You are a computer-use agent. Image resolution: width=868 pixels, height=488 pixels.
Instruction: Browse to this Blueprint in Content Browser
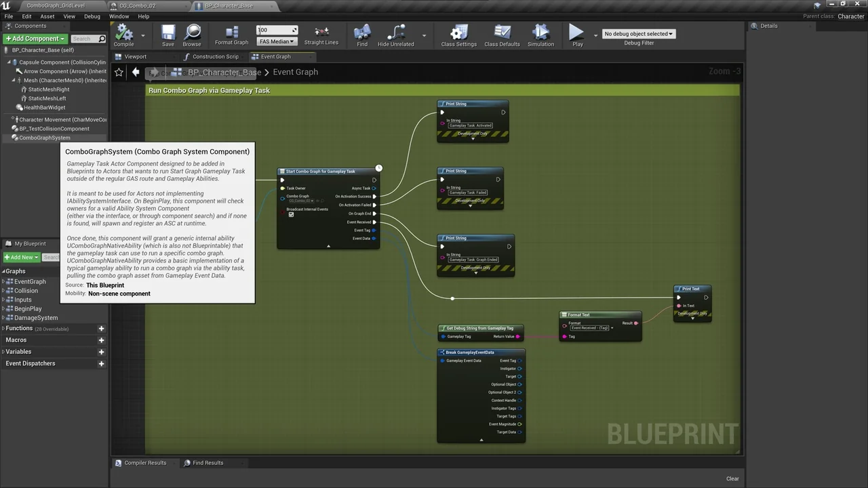(x=192, y=35)
